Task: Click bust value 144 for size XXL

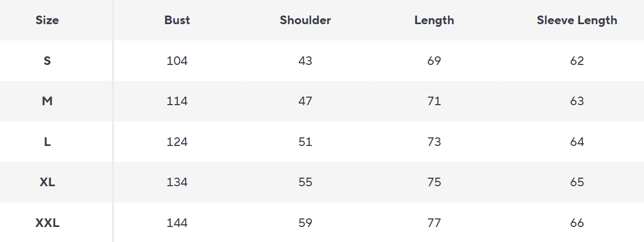Action: [177, 223]
